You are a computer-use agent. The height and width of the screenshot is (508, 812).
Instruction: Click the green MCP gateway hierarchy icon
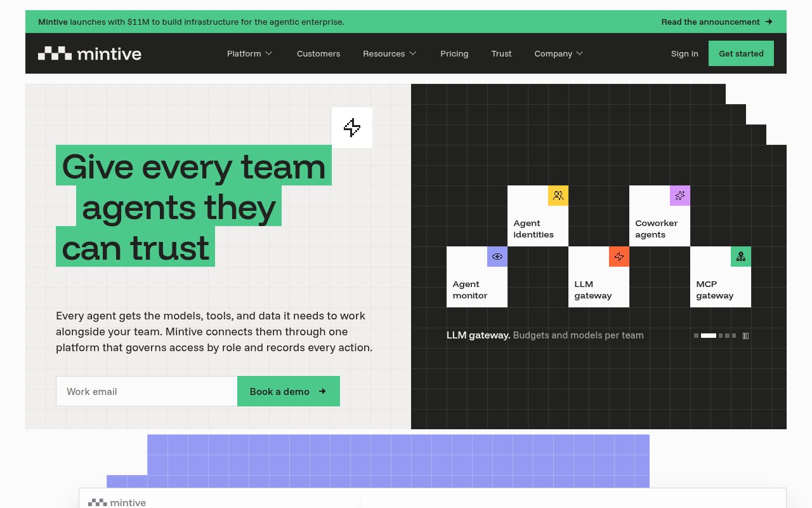[x=741, y=257]
